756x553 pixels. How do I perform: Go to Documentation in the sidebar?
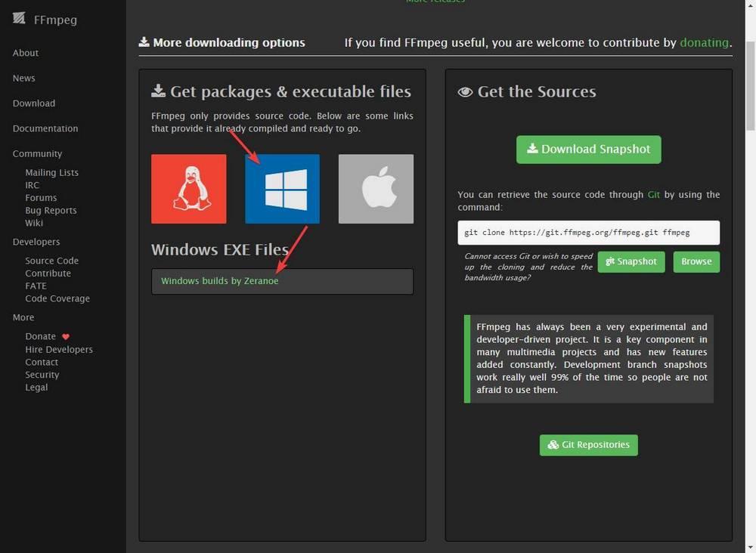point(45,128)
